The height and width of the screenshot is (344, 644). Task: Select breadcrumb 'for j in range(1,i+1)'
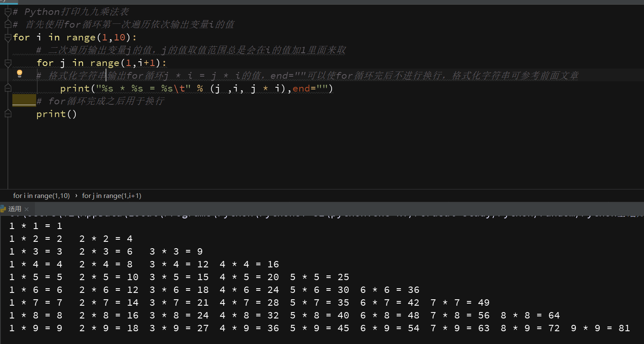(x=112, y=196)
